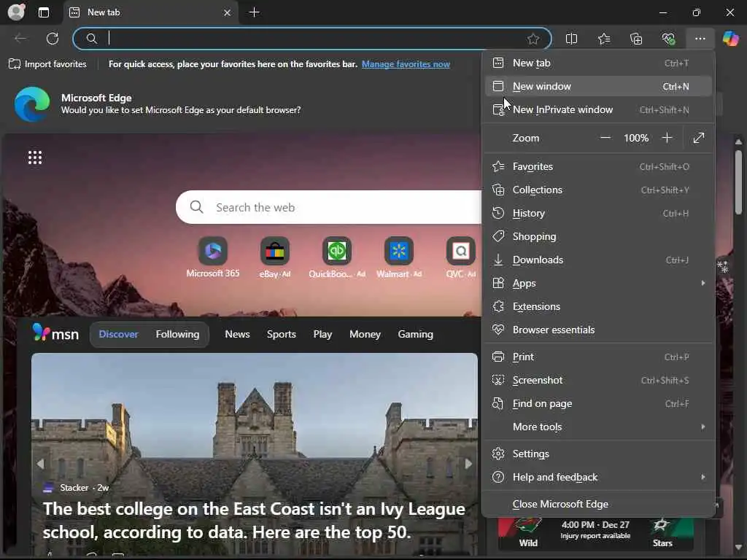The image size is (747, 560).
Task: Choose Find on page from menu
Action: pos(598,404)
